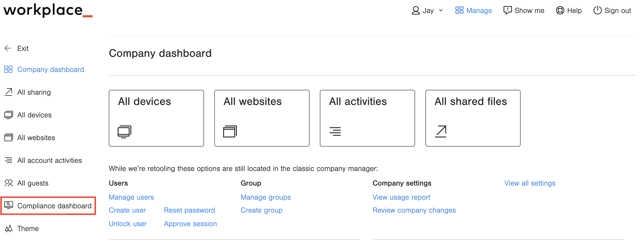Click the All guests people icon in sidebar
644x244 pixels.
pos(8,183)
